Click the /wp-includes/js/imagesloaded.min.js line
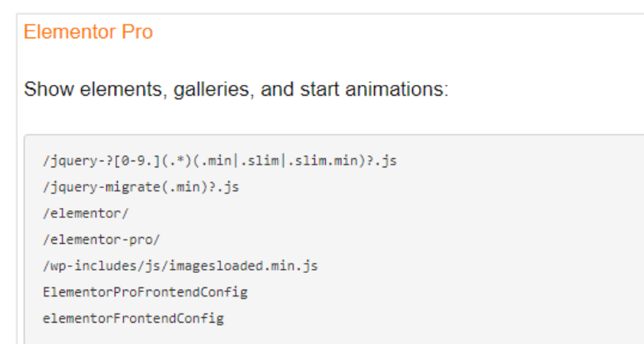Screen dimensions: 644x344 [x=181, y=265]
